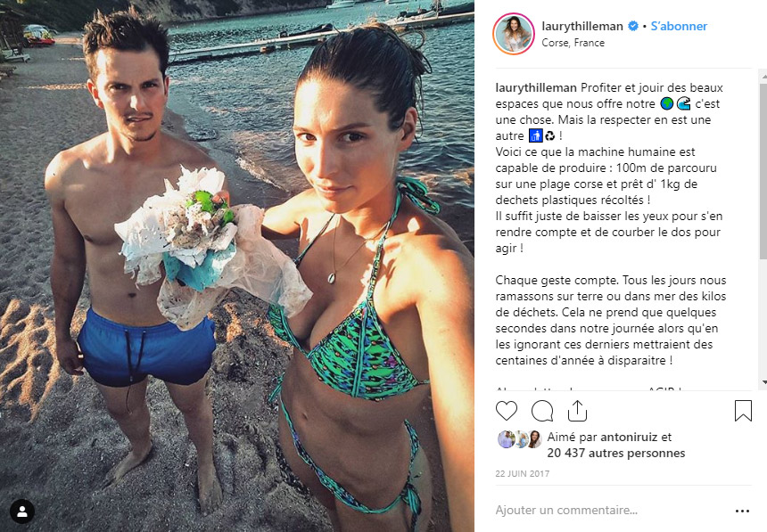
Task: Open laurythilleman username in the header
Action: (582, 26)
